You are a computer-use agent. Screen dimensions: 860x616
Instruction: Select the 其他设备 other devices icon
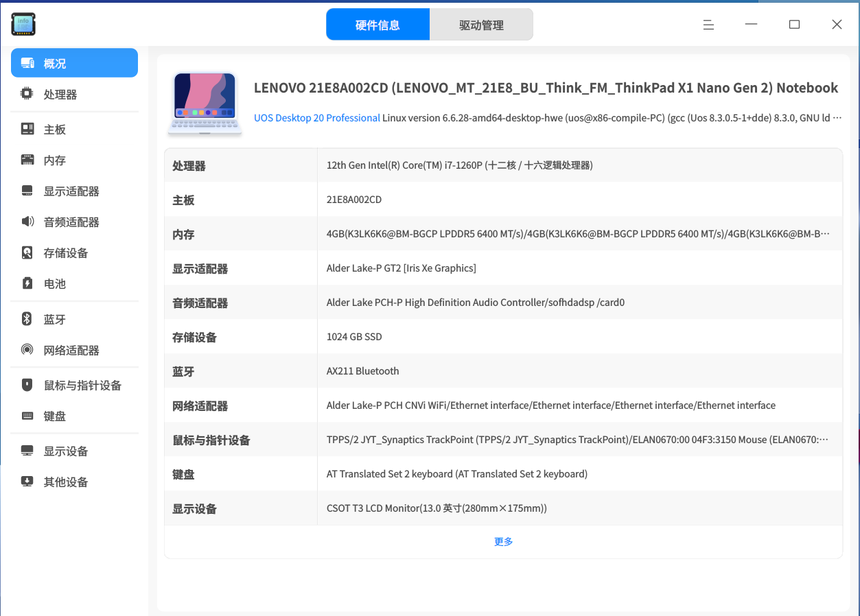[27, 482]
